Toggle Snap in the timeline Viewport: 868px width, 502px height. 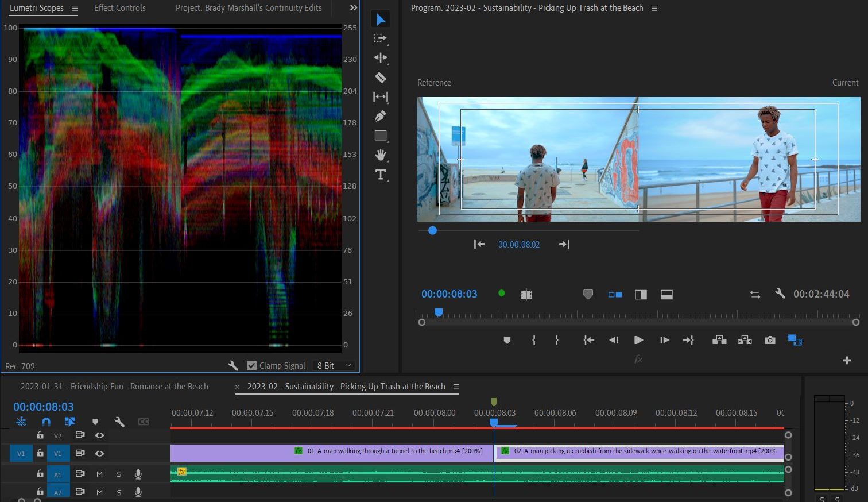[46, 422]
